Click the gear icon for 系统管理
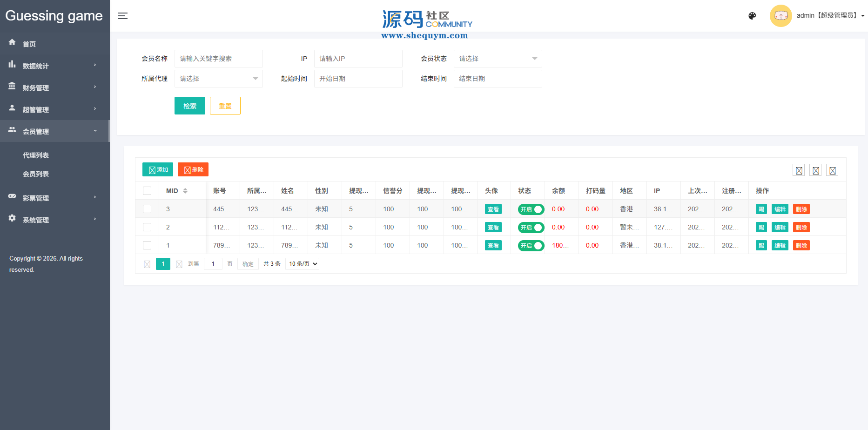 point(12,218)
